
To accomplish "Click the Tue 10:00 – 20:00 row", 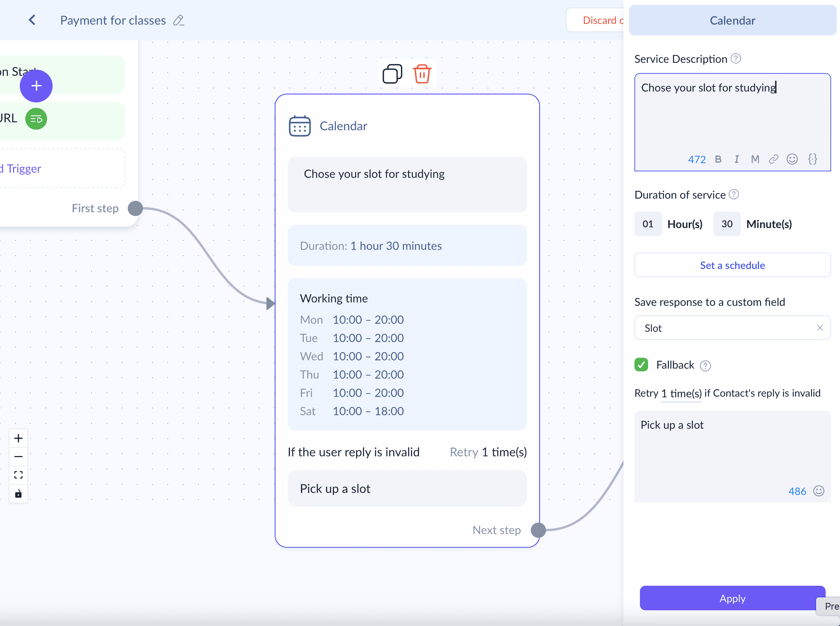I will click(352, 338).
